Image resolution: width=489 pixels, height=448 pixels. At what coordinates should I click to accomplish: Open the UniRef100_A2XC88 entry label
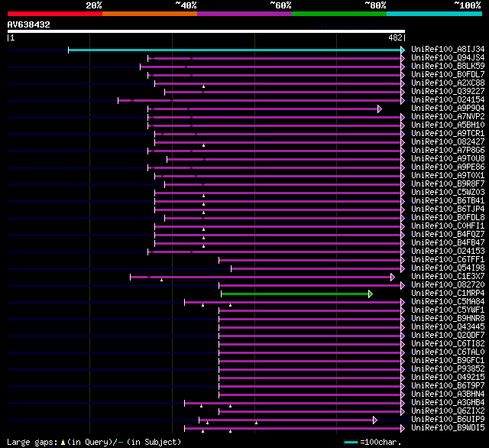pyautogui.click(x=448, y=83)
